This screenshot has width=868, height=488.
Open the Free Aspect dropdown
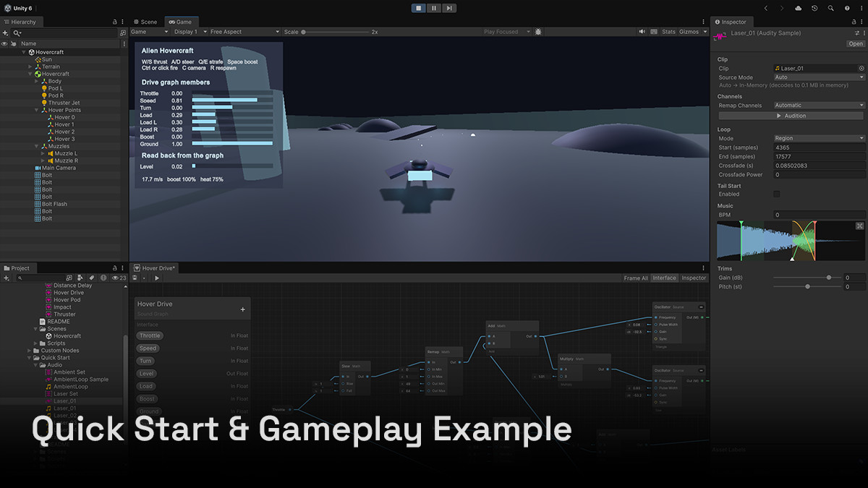pos(244,32)
